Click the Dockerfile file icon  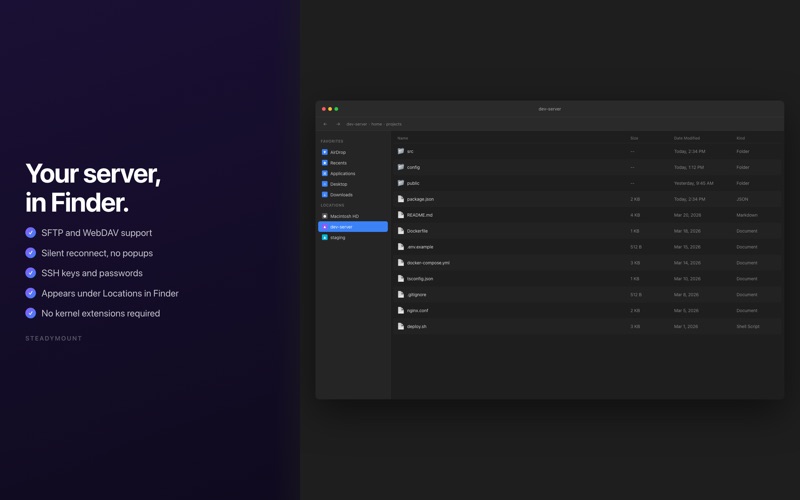coord(401,231)
